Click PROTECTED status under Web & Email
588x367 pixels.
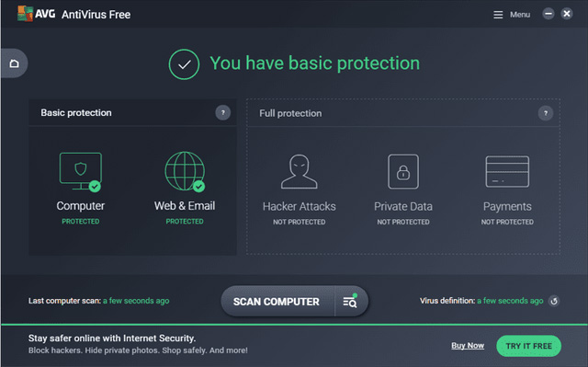(185, 222)
